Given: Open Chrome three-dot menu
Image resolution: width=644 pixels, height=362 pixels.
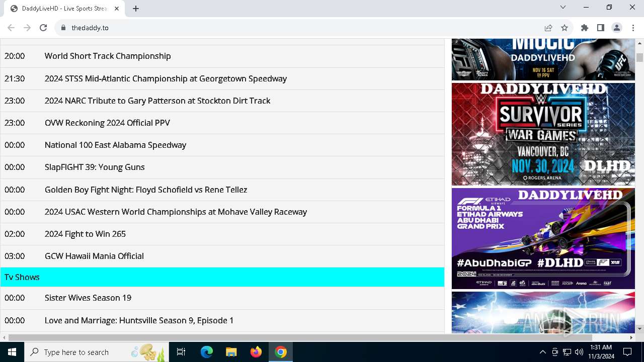Looking at the screenshot, I should pyautogui.click(x=633, y=28).
